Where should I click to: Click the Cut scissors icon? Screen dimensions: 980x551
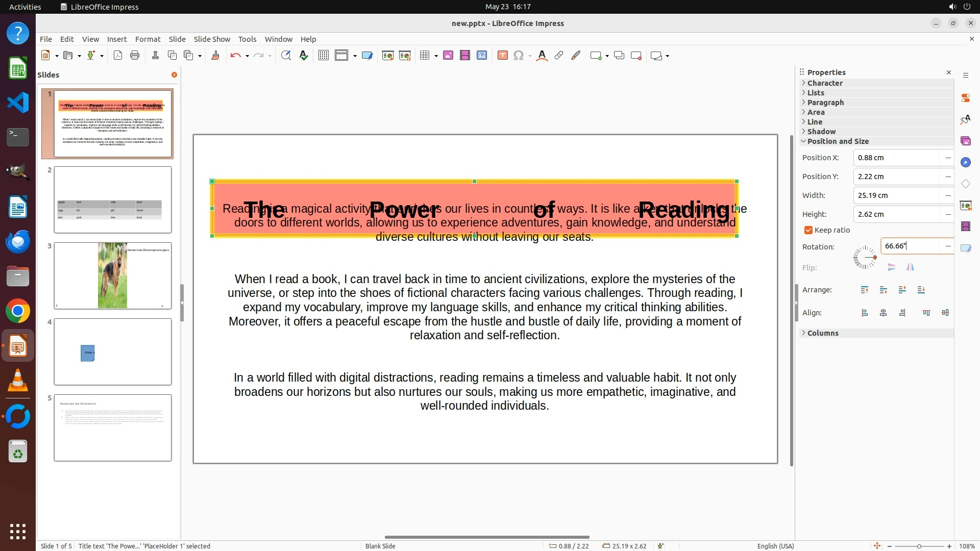[x=155, y=56]
